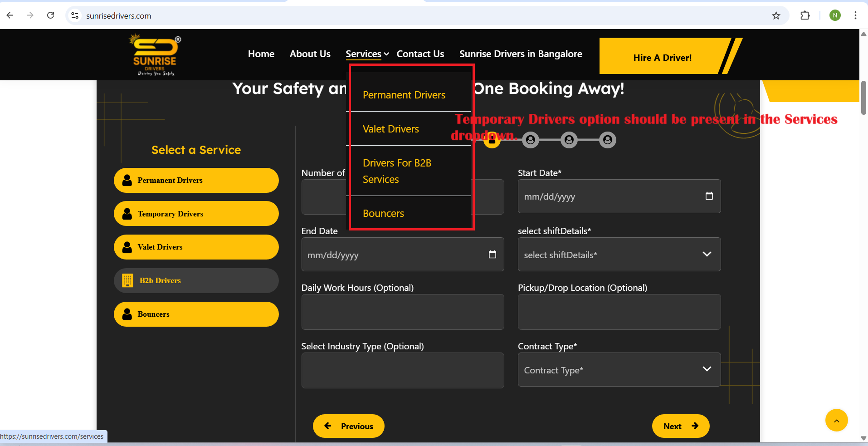Open the browser extensions puzzle icon
Screen dimensions: 868x446
805,16
